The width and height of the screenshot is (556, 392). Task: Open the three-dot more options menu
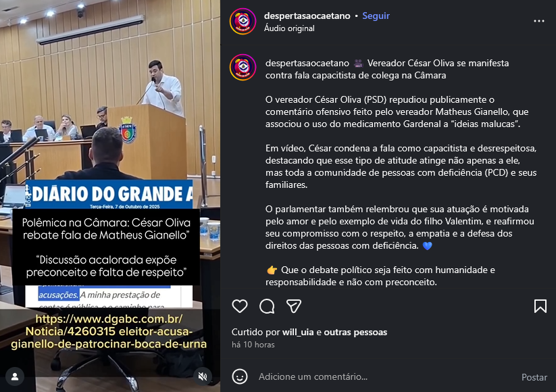[539, 21]
